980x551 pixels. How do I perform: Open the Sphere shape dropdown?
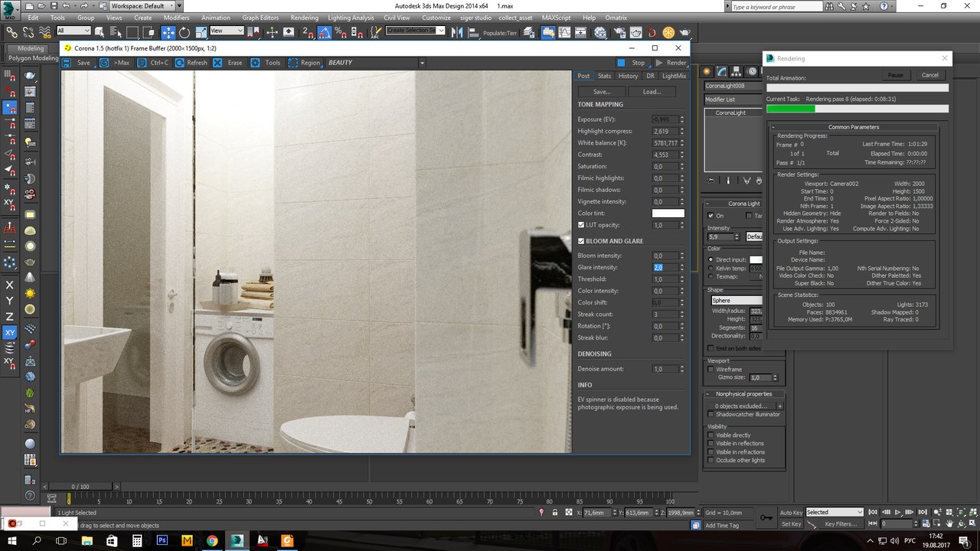tap(737, 301)
